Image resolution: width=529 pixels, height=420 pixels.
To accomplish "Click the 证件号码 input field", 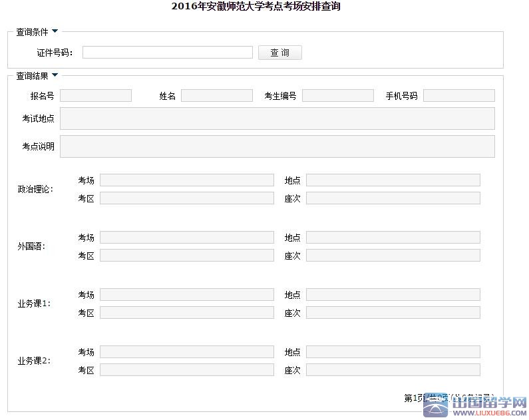I will point(167,53).
